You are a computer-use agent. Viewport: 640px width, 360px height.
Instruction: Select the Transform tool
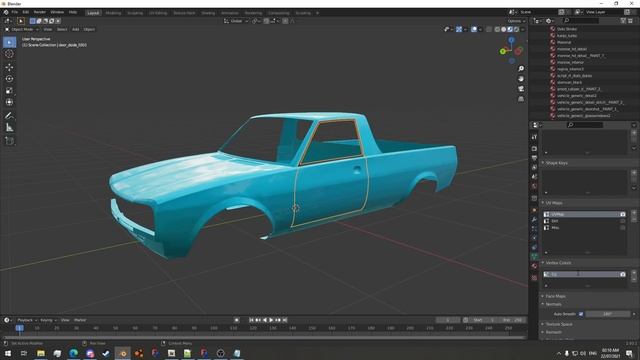pos(9,102)
